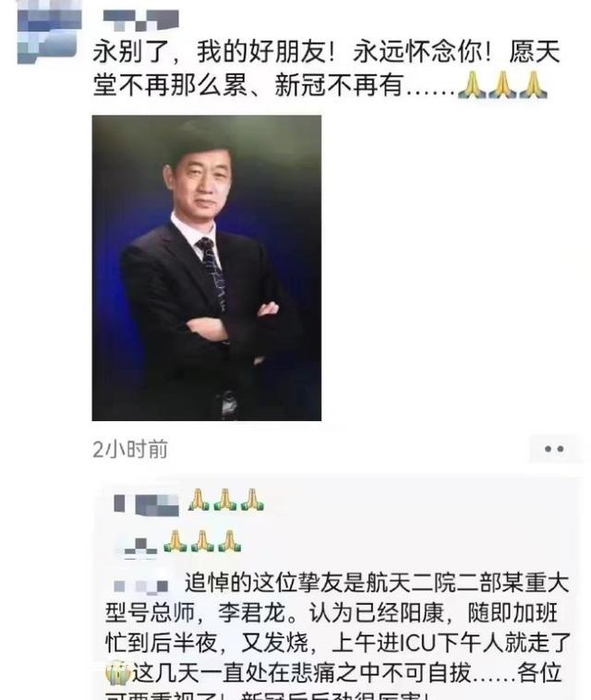Open the portrait photo of suited man
The width and height of the screenshot is (591, 700).
(x=207, y=268)
